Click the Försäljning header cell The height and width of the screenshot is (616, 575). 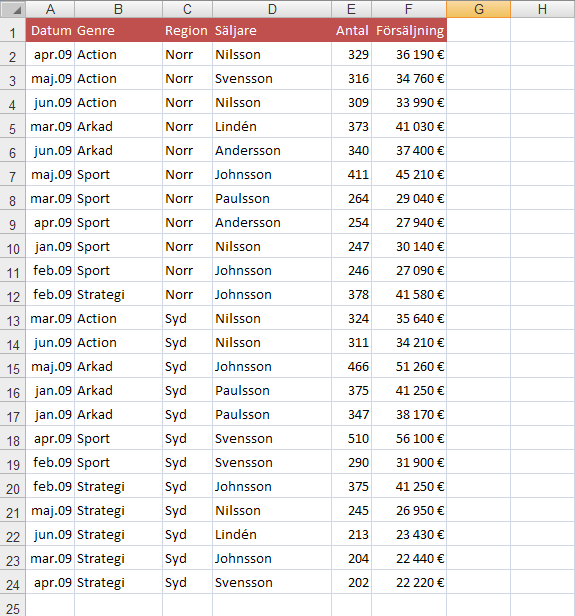409,30
